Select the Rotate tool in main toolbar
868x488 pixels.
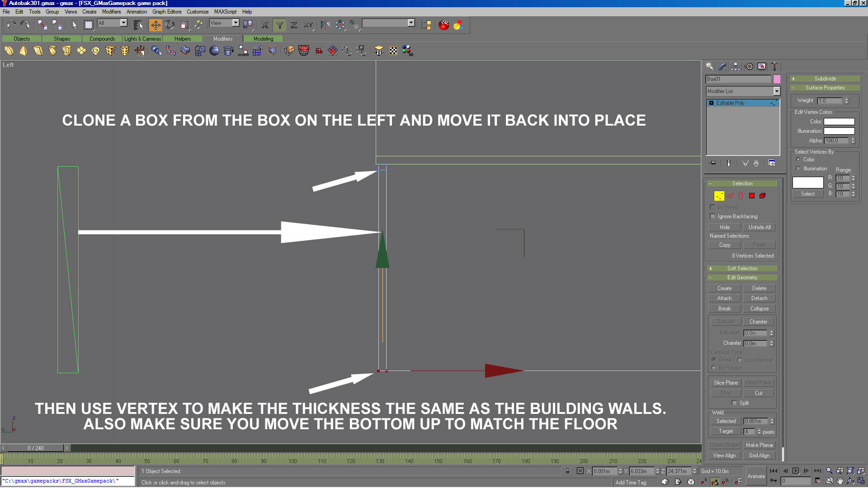click(170, 25)
